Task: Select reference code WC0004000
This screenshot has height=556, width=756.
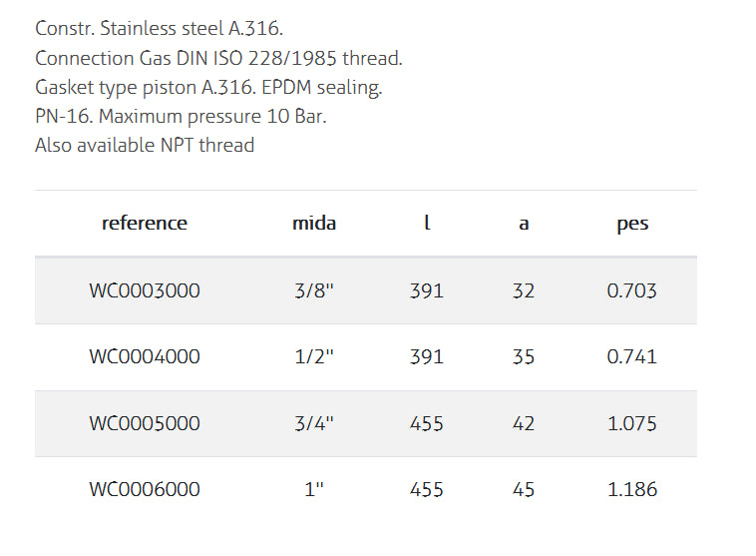Action: click(x=145, y=357)
